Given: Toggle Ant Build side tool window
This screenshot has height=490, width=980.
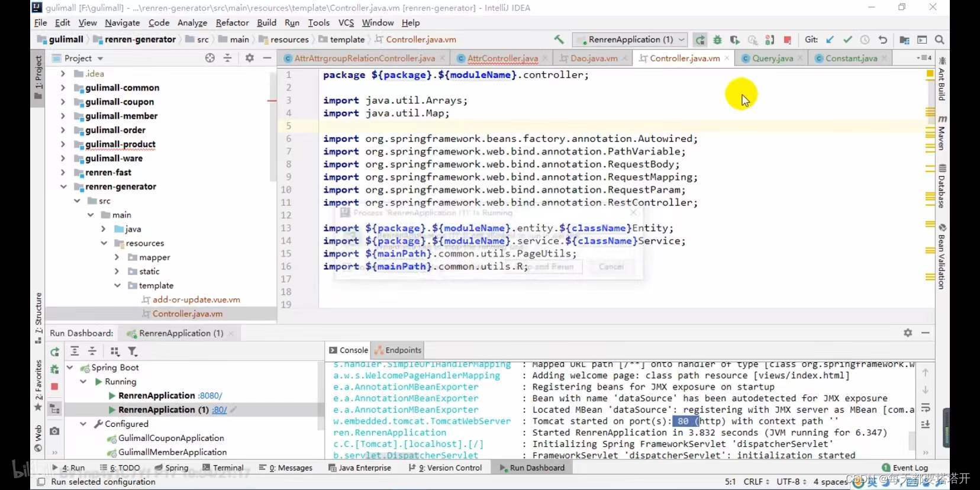Looking at the screenshot, I should (942, 79).
